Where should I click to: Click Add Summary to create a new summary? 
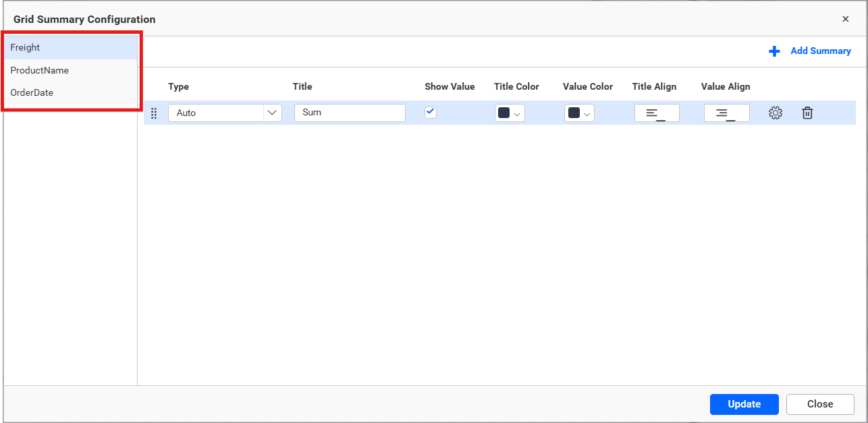[820, 51]
